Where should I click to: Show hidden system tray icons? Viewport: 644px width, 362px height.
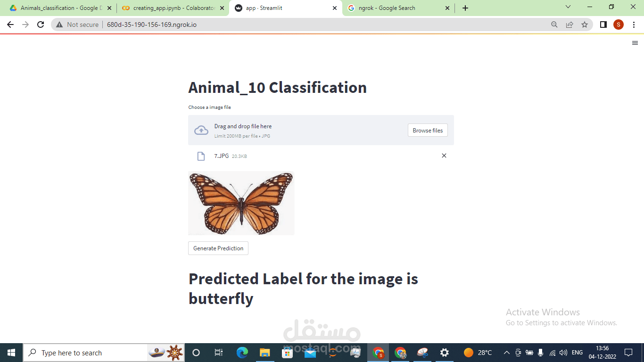507,353
